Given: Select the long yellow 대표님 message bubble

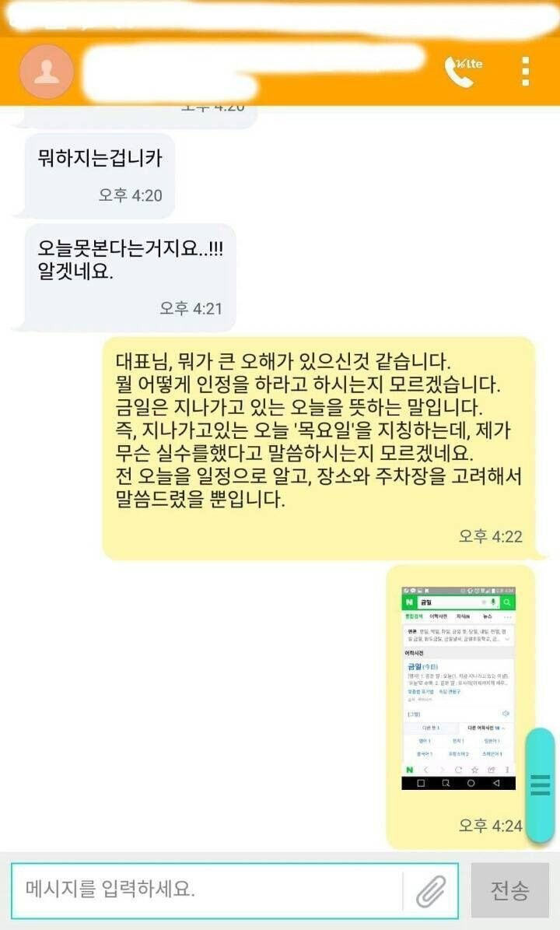Looking at the screenshot, I should point(319,449).
